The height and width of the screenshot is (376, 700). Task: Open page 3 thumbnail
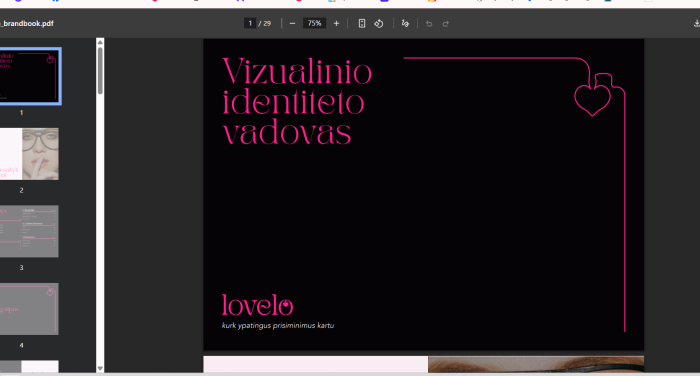point(29,231)
